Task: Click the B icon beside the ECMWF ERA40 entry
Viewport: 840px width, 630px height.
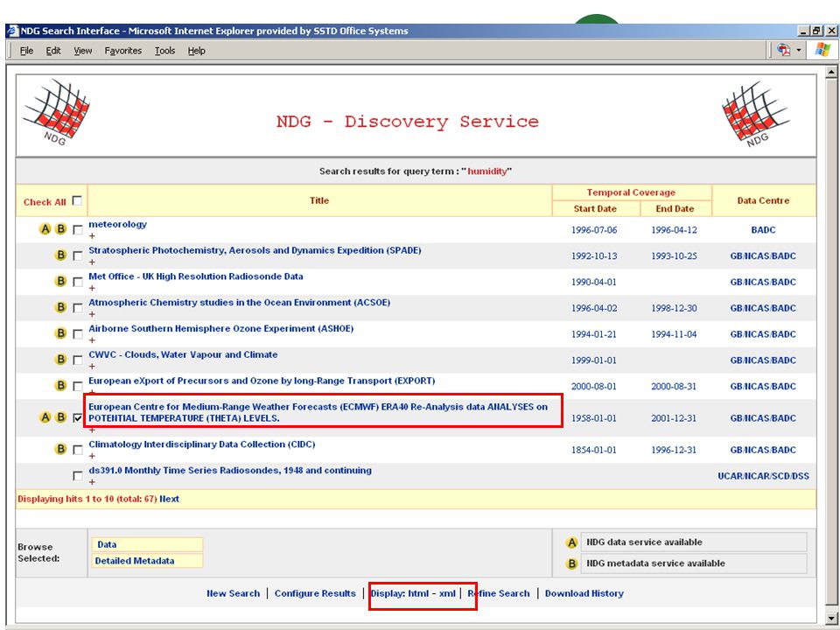Action: click(61, 417)
